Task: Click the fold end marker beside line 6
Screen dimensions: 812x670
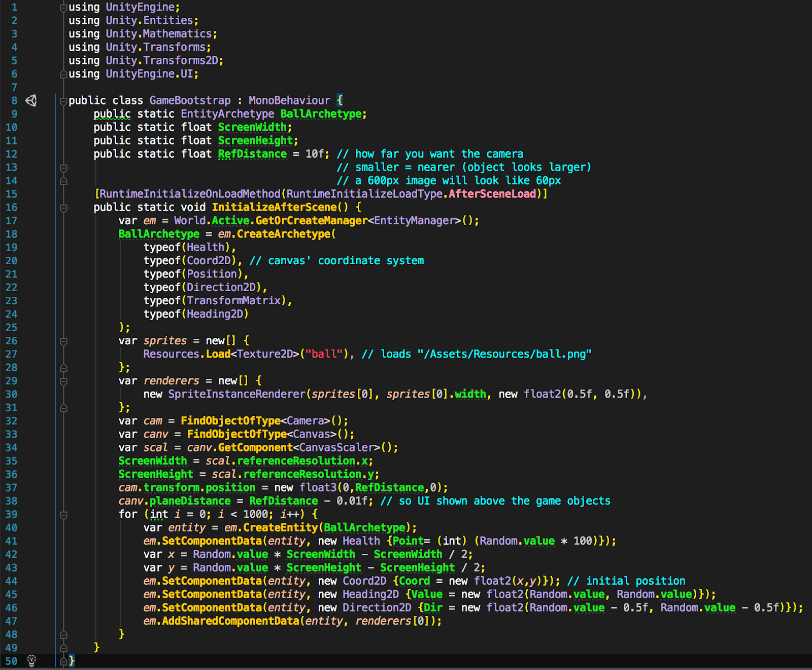Action: pyautogui.click(x=62, y=74)
